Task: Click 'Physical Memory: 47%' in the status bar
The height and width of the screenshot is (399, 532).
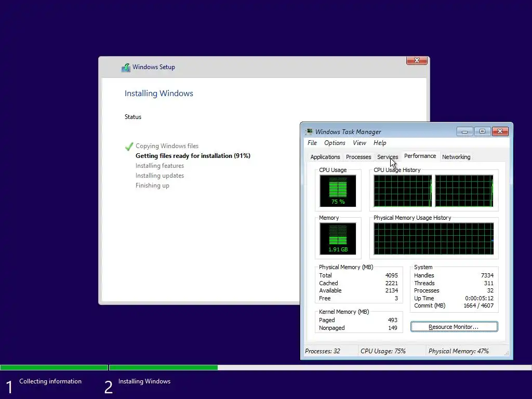Action: click(458, 351)
